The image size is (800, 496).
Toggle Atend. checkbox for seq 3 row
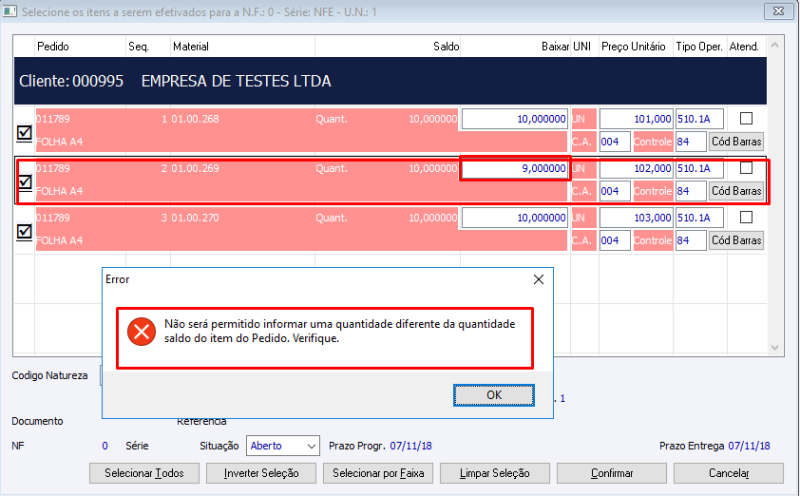click(746, 217)
